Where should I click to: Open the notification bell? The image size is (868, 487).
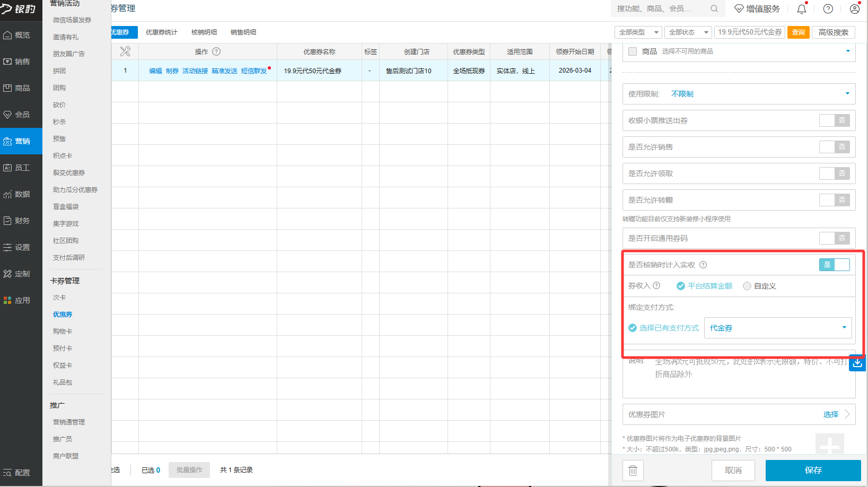point(802,8)
